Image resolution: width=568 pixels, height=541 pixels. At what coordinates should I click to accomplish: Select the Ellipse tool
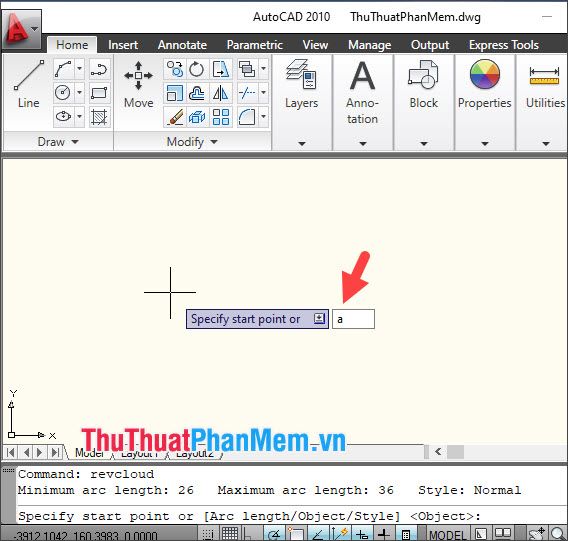coord(63,117)
